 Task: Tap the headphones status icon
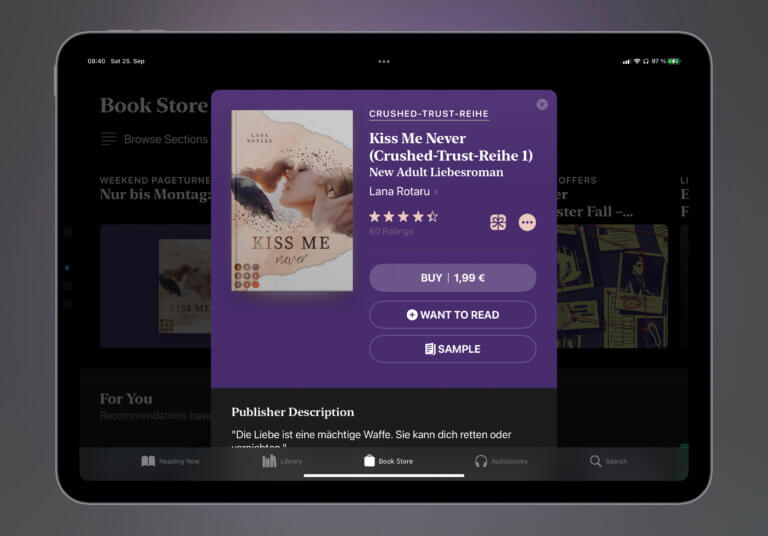click(646, 61)
